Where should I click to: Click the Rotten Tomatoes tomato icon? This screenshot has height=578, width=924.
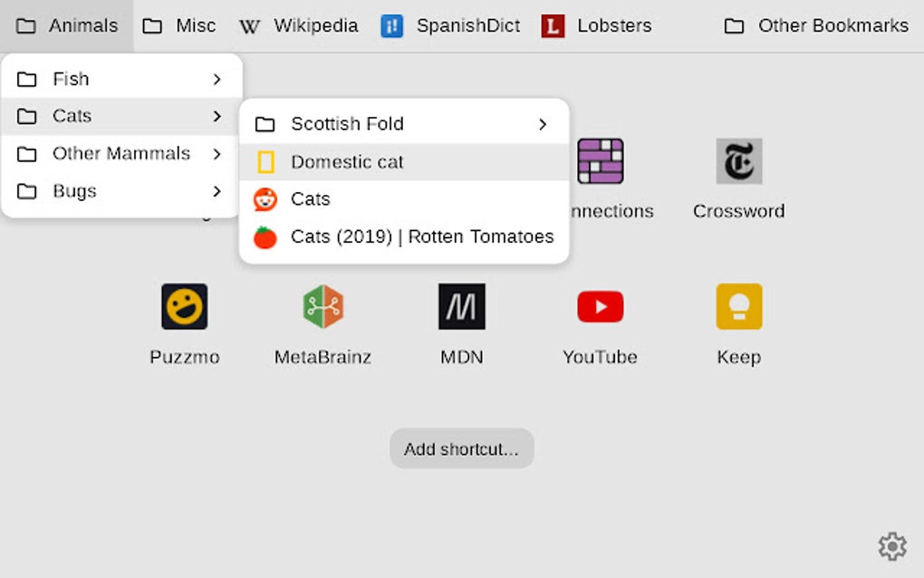point(265,236)
